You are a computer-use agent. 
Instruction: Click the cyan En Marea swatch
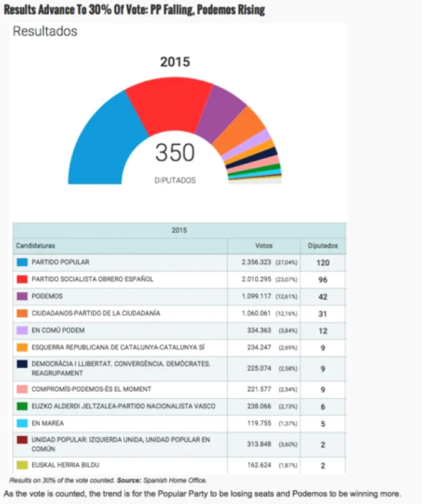[22, 423]
